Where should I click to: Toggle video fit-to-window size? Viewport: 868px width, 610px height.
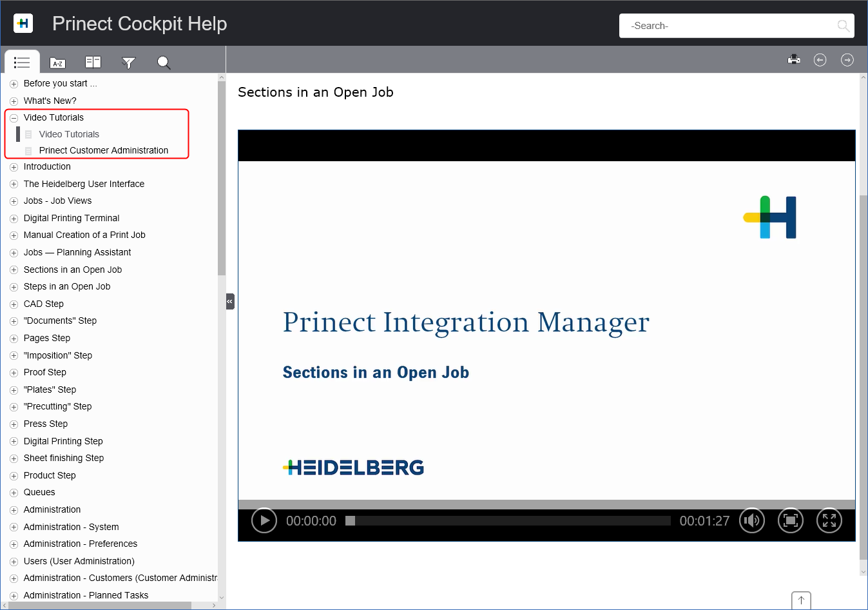(x=790, y=520)
